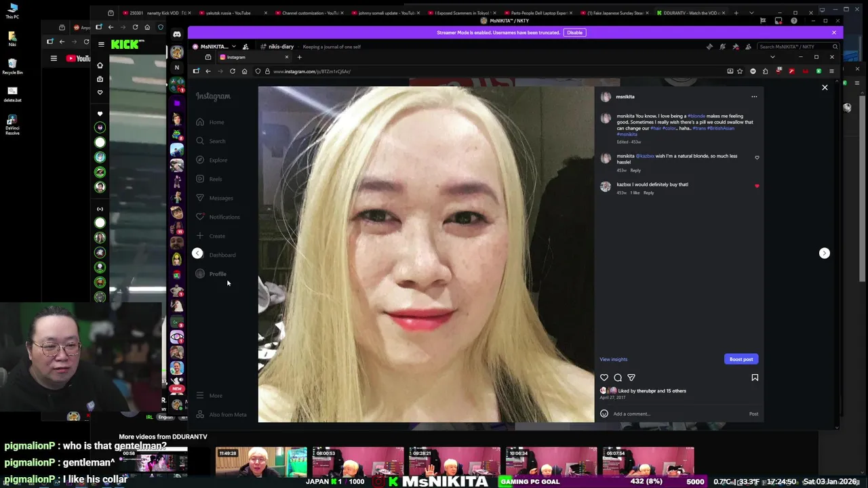Screen dimensions: 868x488
Task: Like the Instagram post with heart icon
Action: tap(604, 378)
